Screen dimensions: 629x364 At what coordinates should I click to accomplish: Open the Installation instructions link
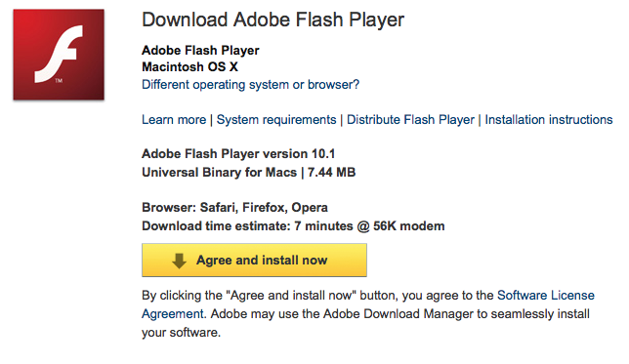(x=549, y=119)
